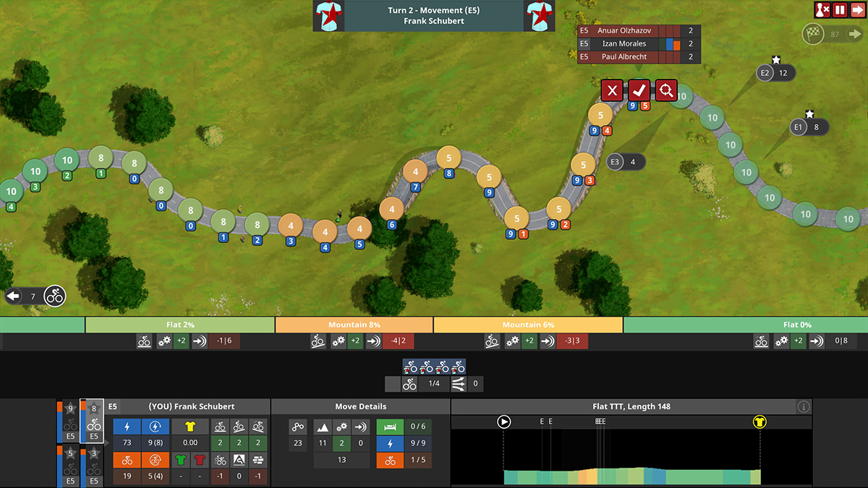Click the yellow jersey icon in rider stats
Viewport: 868px width, 488px height.
coord(190,427)
